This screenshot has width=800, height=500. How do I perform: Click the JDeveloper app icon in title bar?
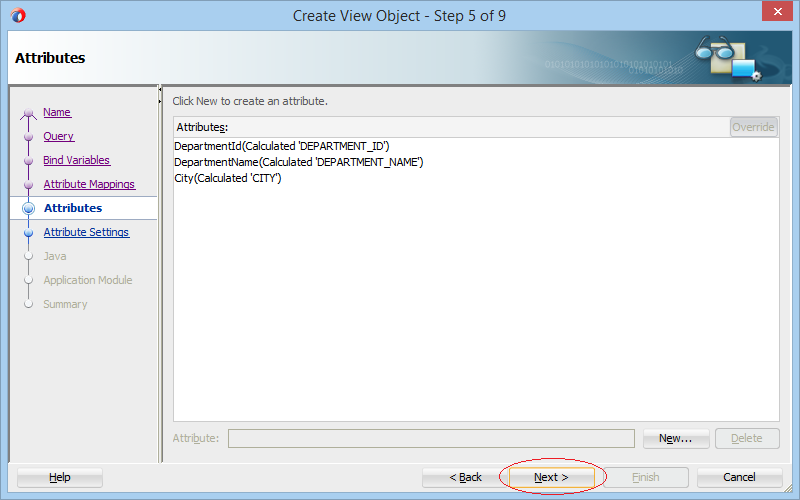[18, 15]
